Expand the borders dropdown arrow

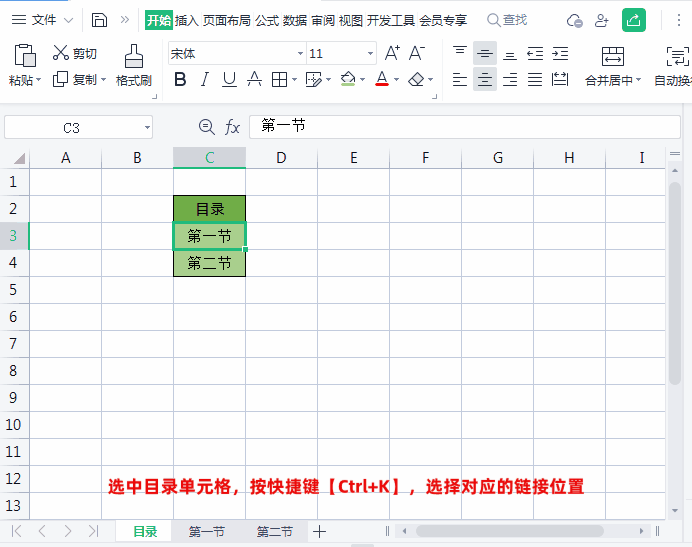coord(294,80)
